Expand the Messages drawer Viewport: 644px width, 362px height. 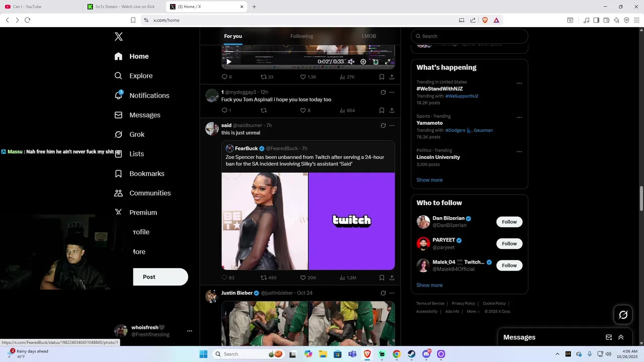[621, 337]
